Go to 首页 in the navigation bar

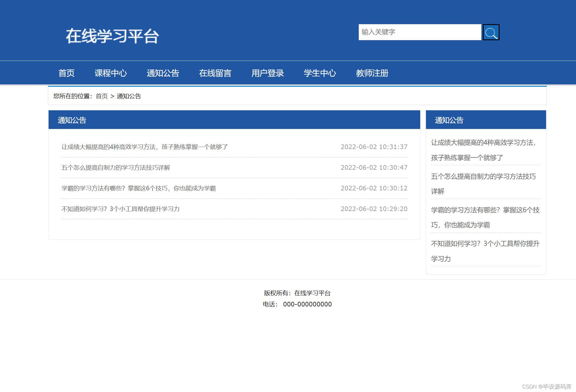click(66, 73)
